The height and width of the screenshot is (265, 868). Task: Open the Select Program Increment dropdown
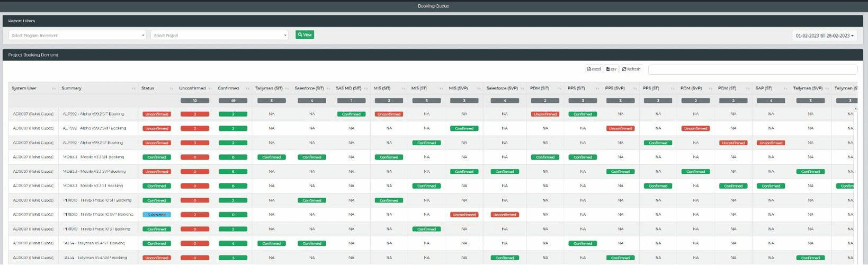tap(77, 36)
